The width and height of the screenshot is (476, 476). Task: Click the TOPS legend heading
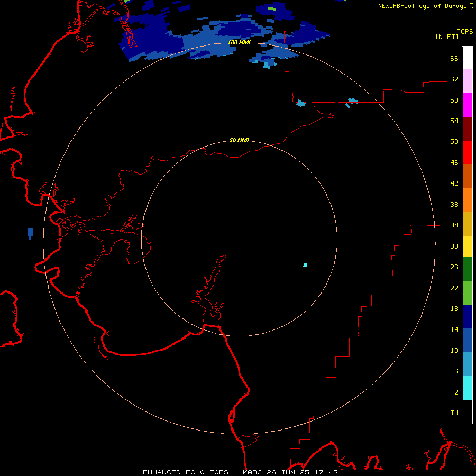tap(465, 31)
